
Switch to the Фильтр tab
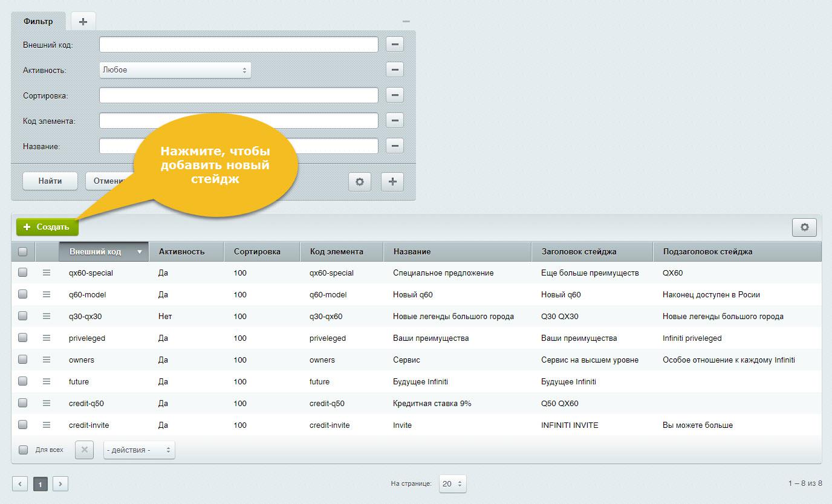[x=38, y=21]
